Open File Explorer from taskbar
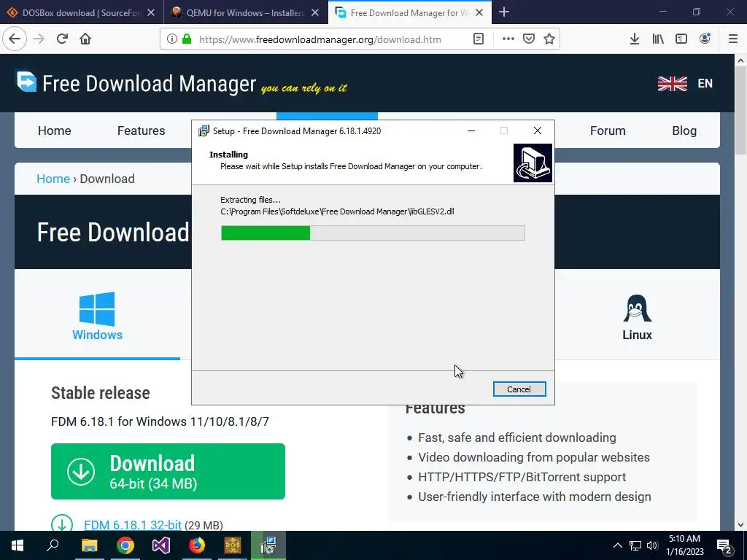 click(x=90, y=545)
